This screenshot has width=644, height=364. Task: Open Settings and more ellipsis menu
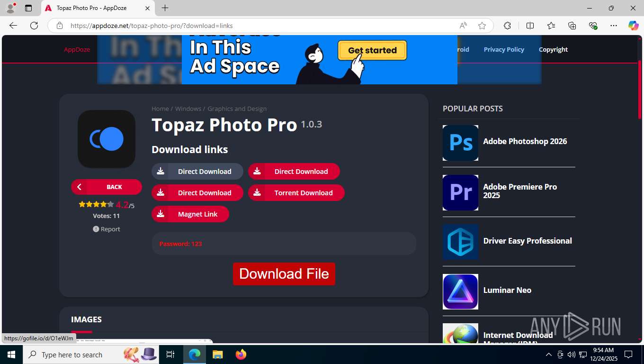pos(614,26)
